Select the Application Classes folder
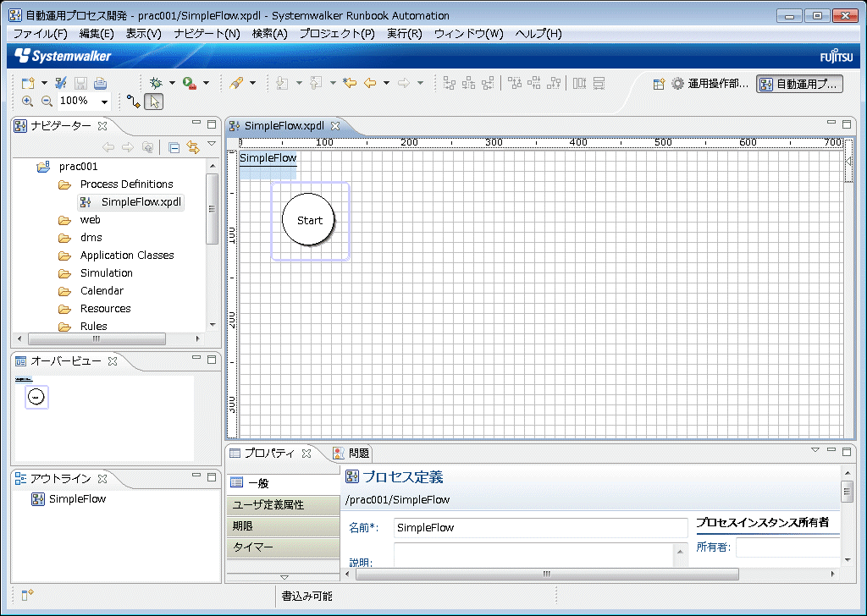The height and width of the screenshot is (616, 867). tap(127, 256)
